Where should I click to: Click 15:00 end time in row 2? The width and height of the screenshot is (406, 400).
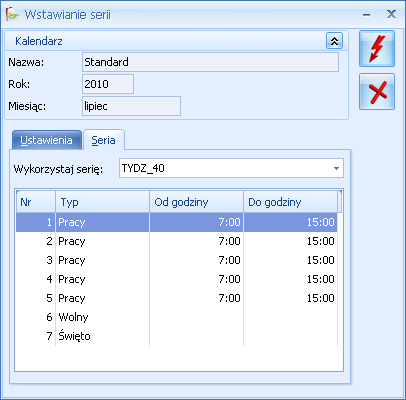coord(320,241)
